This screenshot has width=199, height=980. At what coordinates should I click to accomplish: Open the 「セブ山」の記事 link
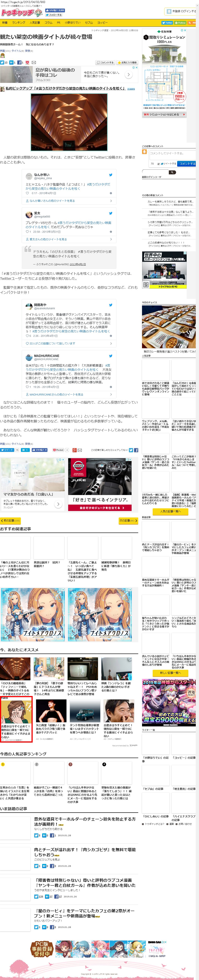[x=153, y=789]
